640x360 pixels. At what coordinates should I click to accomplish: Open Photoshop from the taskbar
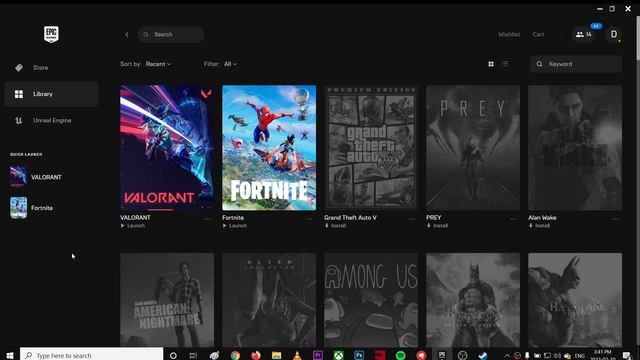(x=359, y=356)
